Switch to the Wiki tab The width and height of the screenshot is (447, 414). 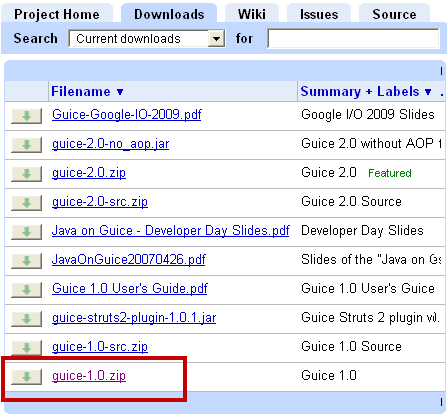click(x=252, y=14)
